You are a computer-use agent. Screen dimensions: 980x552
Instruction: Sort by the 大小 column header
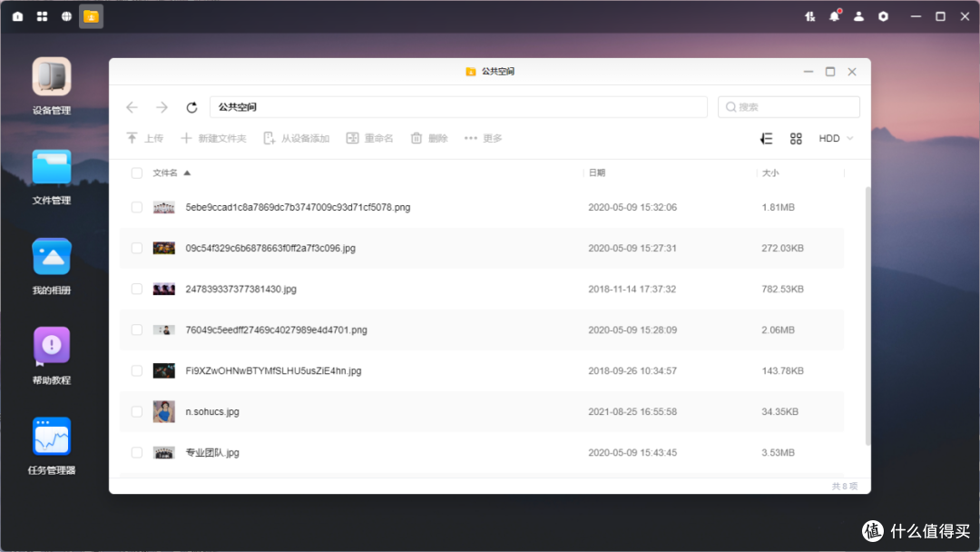pos(770,173)
